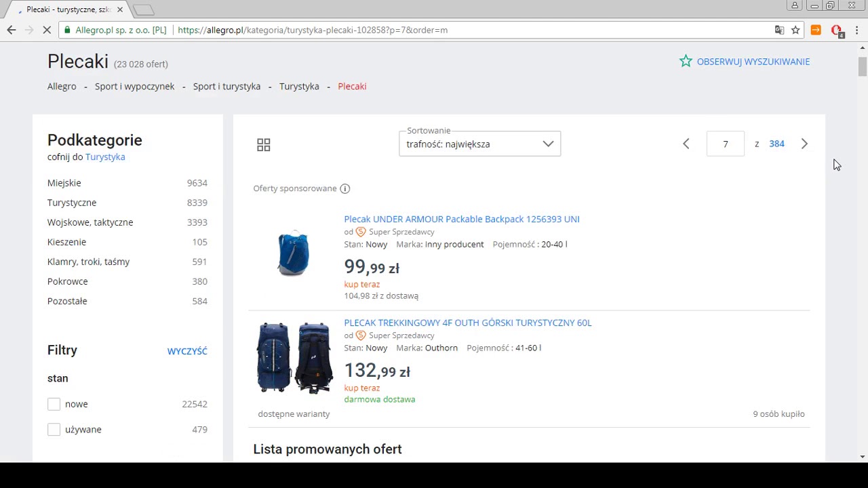
Task: Open Klamry, troki, taśmy subcategory
Action: click(x=88, y=262)
